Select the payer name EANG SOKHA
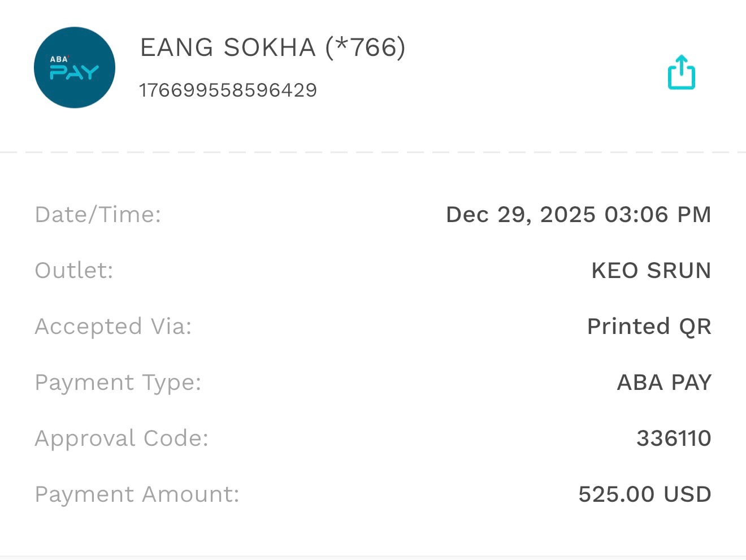Viewport: 746px width, 560px height. 227,47
